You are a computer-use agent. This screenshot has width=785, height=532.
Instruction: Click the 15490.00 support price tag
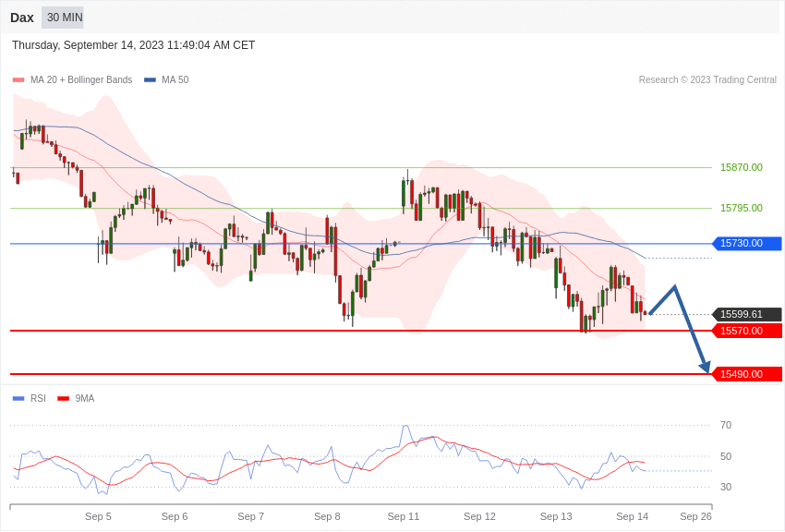(746, 374)
